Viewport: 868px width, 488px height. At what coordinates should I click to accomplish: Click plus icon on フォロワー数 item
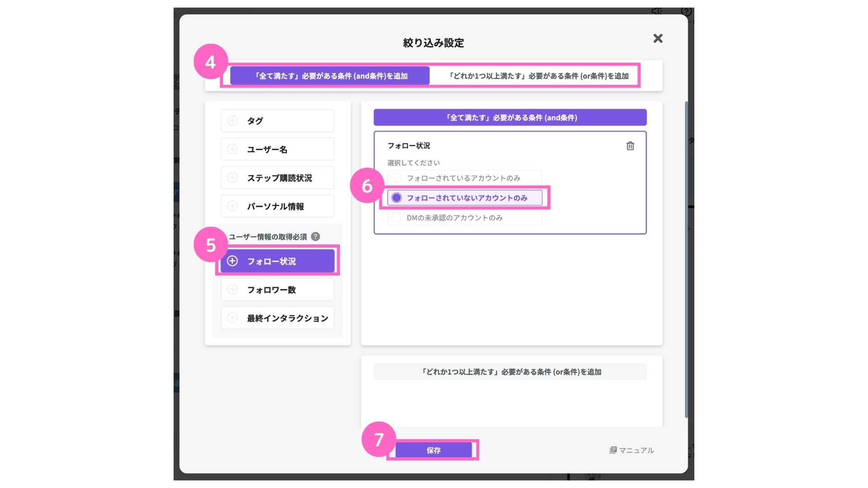232,290
